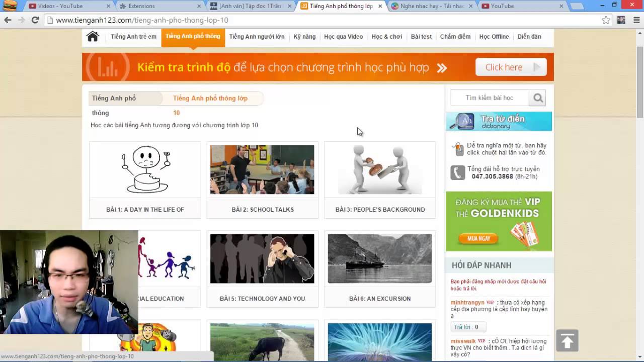Open the Chrome menu icon

pos(636,20)
